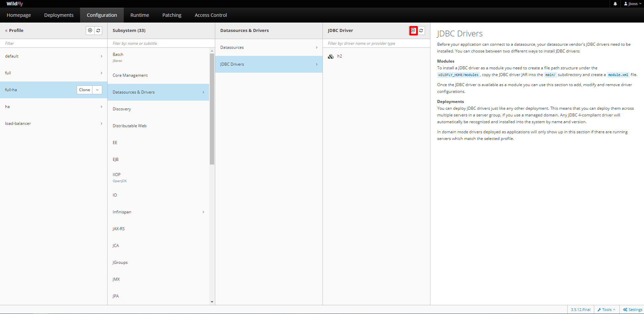Image resolution: width=644 pixels, height=314 pixels.
Task: Select Datasources & Drivers subsystem
Action: coord(158,92)
